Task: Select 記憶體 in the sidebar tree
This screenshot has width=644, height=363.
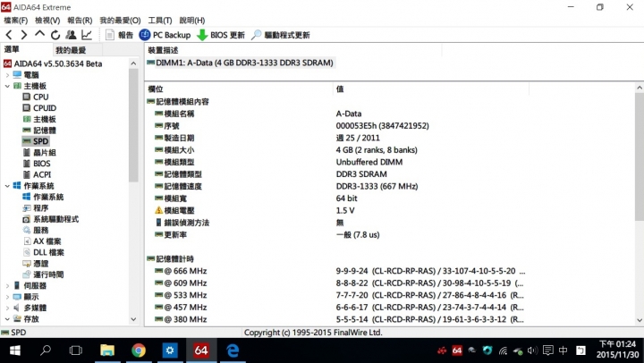Action: (x=39, y=131)
